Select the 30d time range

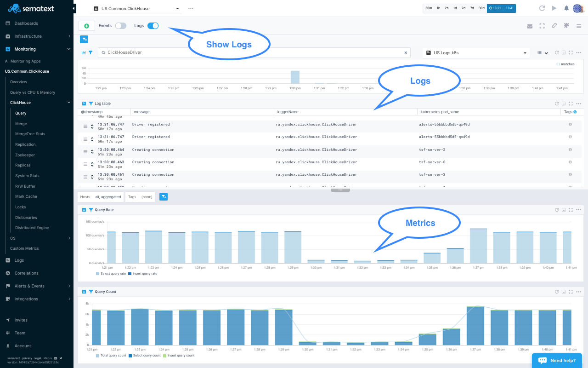(x=481, y=8)
